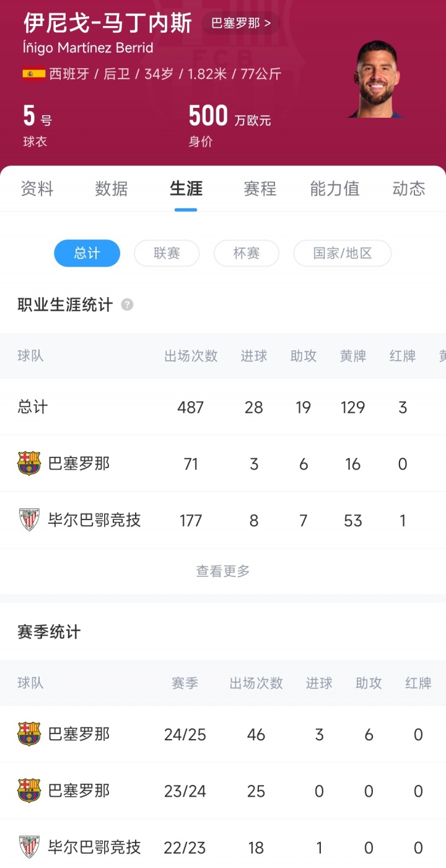Tap the 500 万欧元 market value
Image resolution: width=446 pixels, height=868 pixels.
229,117
